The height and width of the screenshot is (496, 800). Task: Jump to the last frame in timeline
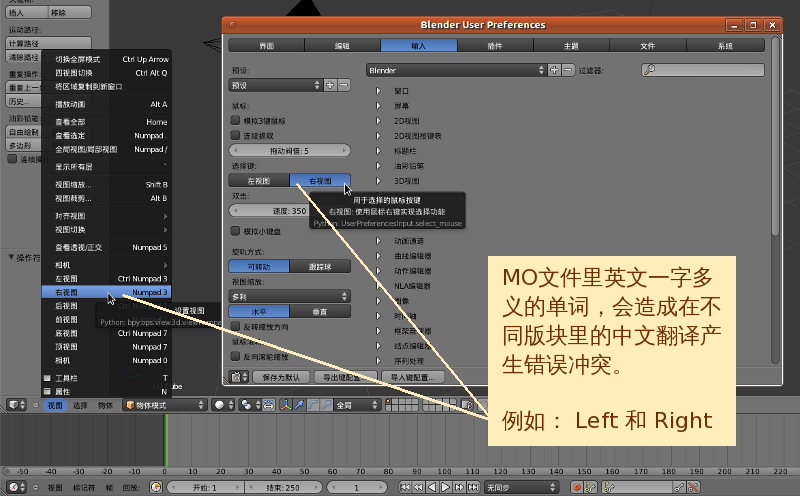[473, 487]
